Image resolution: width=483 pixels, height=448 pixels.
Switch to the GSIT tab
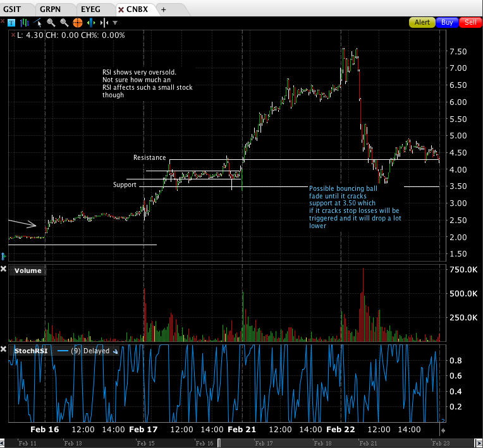[12, 9]
